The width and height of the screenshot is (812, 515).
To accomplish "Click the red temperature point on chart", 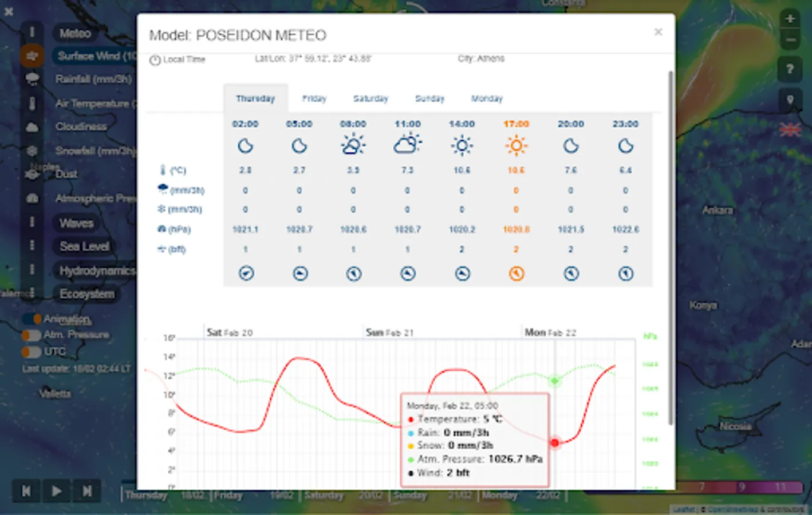I will (555, 442).
